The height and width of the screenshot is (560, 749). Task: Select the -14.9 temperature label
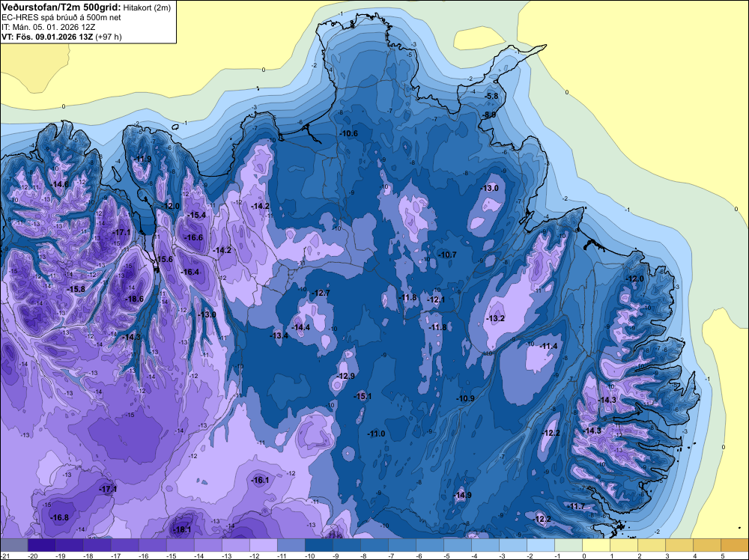[462, 495]
